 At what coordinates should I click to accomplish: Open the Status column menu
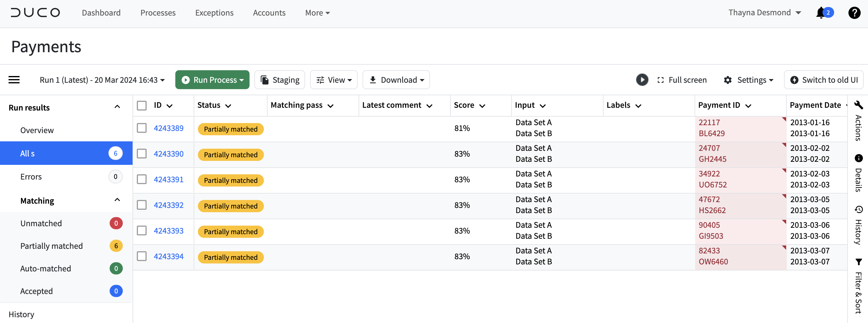[228, 106]
